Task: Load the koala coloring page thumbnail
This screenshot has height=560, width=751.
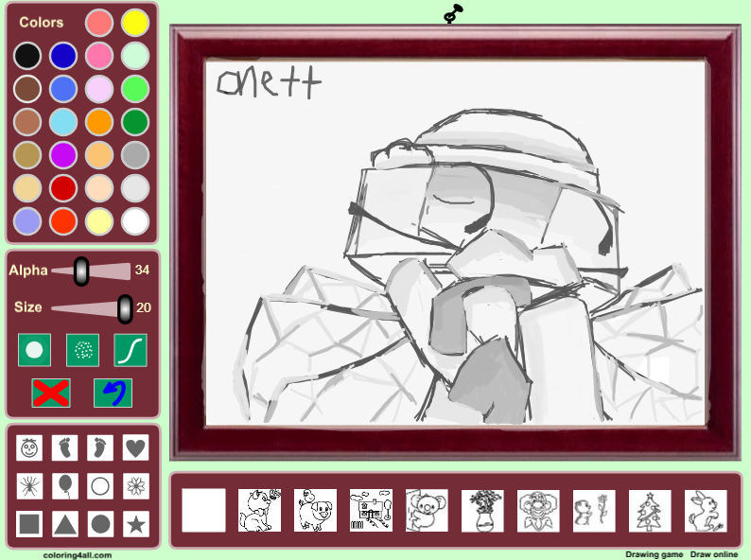Action: click(427, 510)
